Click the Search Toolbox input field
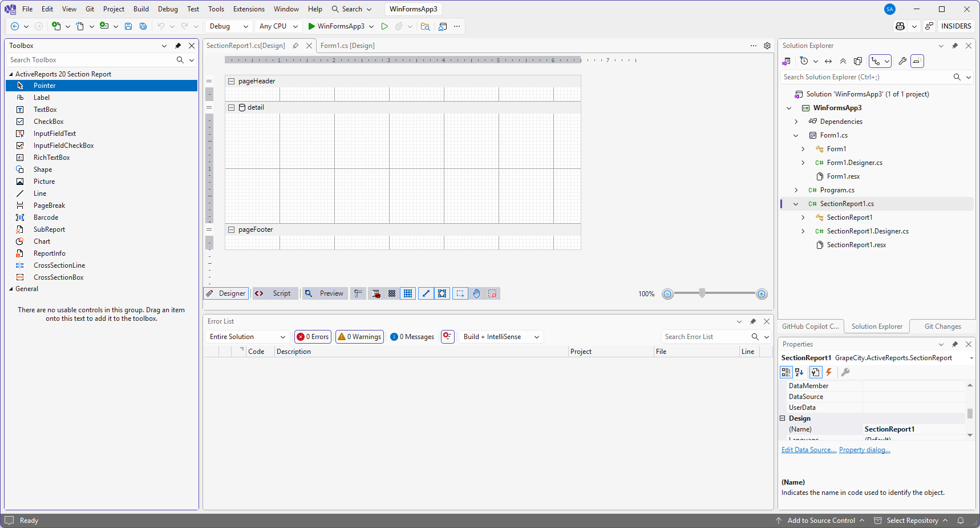This screenshot has width=980, height=528. [x=91, y=60]
